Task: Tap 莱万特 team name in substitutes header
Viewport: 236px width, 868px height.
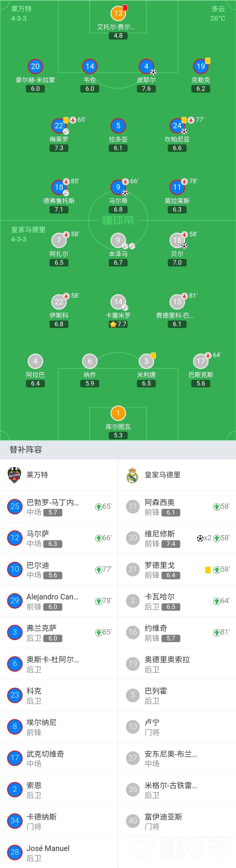Action: [x=37, y=475]
